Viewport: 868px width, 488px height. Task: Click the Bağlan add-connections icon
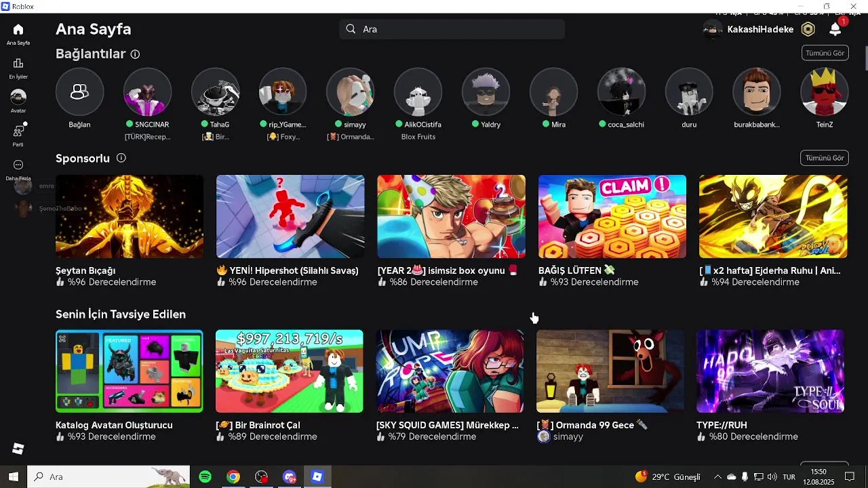[x=79, y=91]
